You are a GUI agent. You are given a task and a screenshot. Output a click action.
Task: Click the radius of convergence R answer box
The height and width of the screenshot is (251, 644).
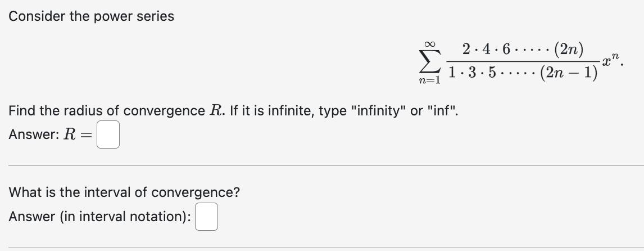[x=108, y=134]
